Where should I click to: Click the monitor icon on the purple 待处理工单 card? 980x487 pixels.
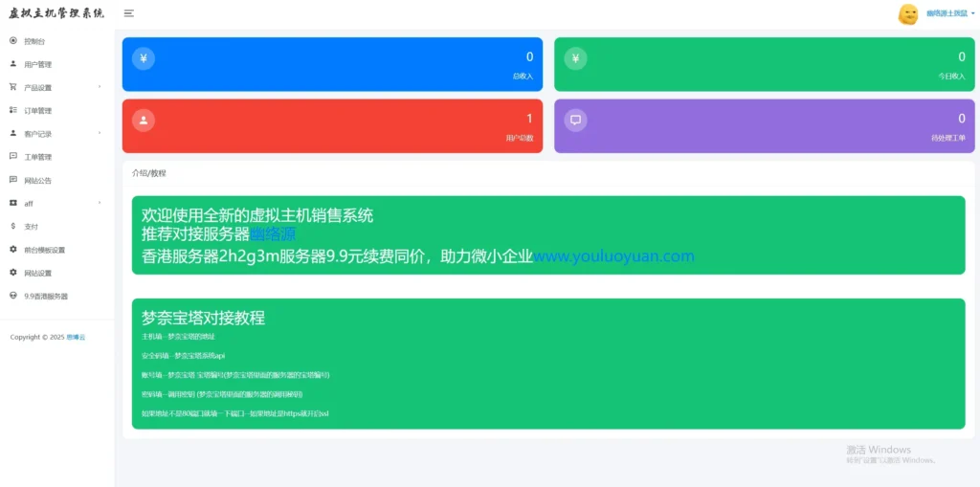pos(575,121)
